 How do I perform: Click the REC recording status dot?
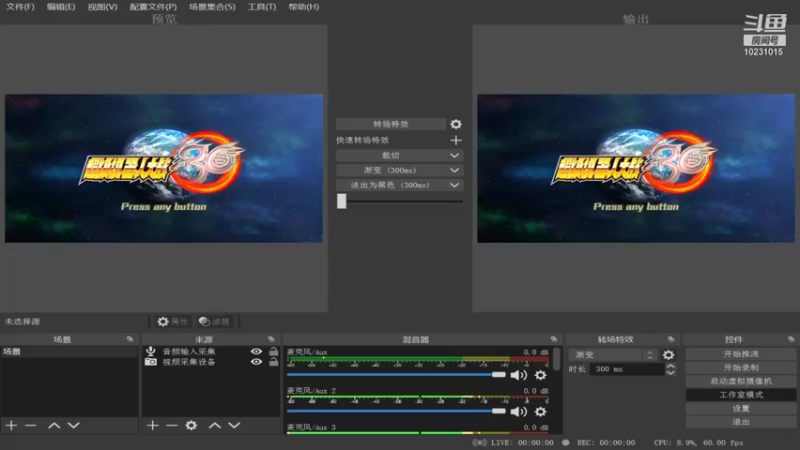pos(565,442)
